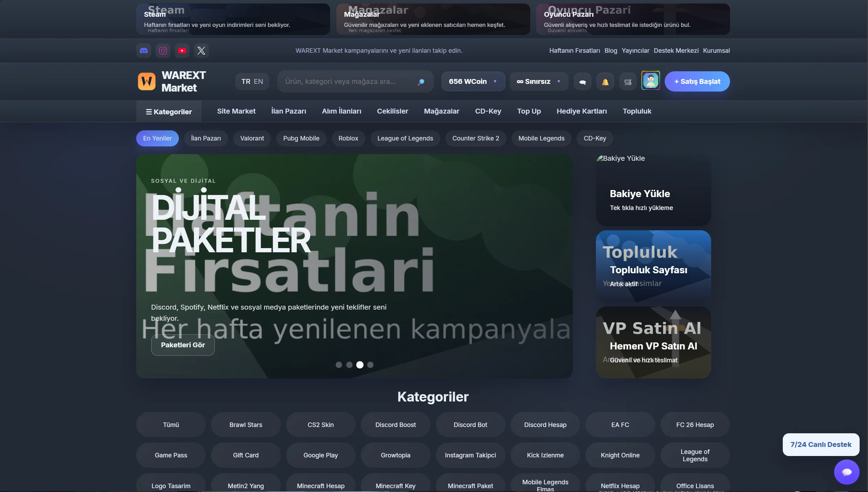Select the Growtopia category pill
Image resolution: width=868 pixels, height=492 pixels.
(395, 455)
